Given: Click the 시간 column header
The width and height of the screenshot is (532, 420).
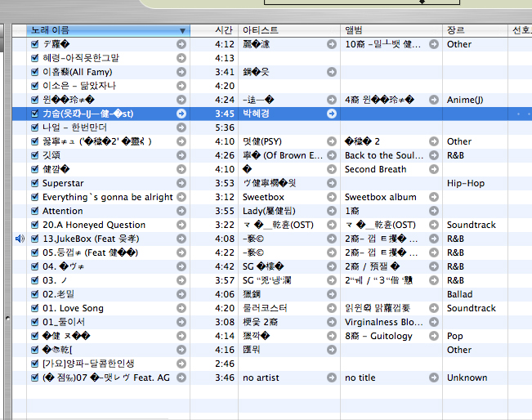Looking at the screenshot, I should coord(214,30).
